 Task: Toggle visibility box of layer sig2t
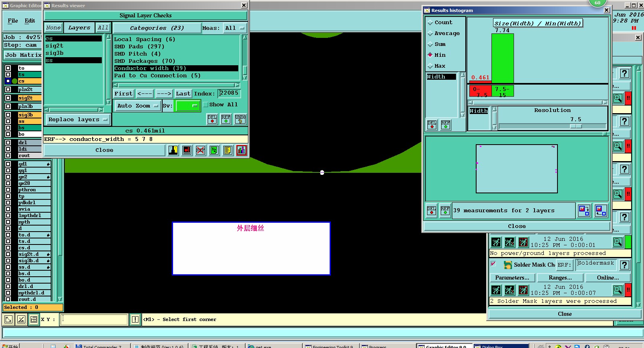point(8,98)
